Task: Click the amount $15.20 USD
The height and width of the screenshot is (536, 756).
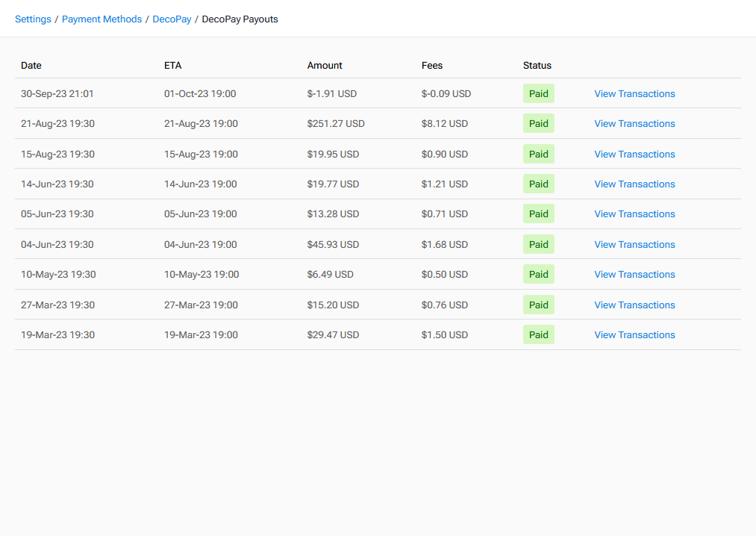Action: click(333, 305)
